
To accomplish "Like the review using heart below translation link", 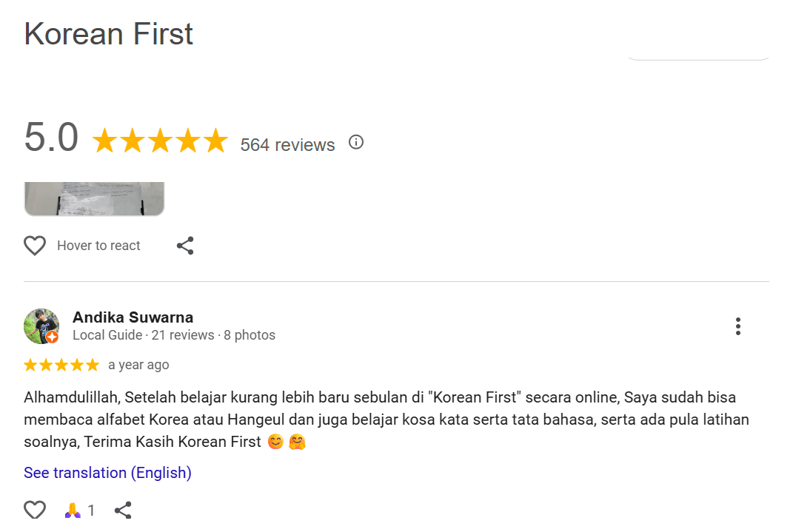I will tap(35, 510).
